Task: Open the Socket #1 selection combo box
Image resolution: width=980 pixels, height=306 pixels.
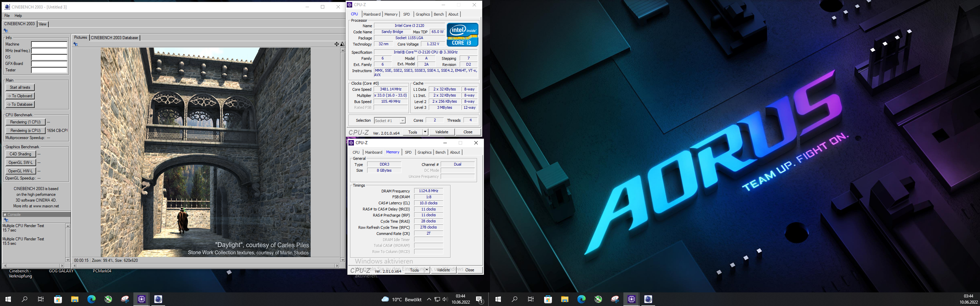Action: [390, 120]
